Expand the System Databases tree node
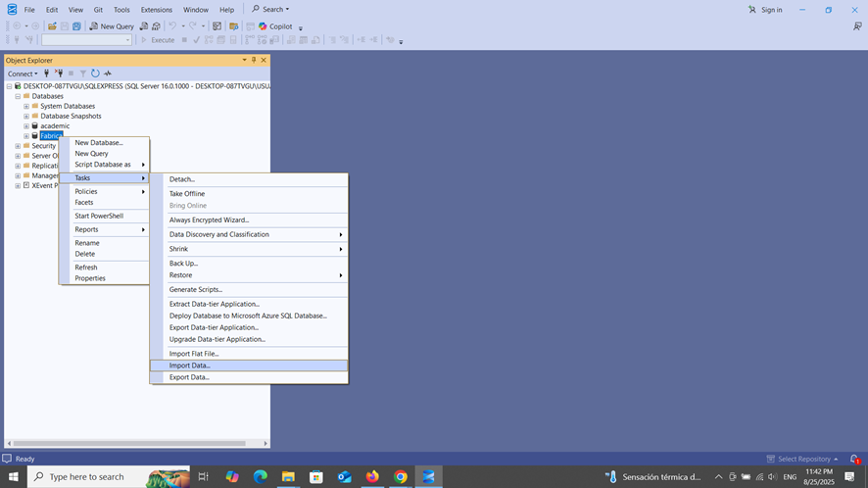Screen dimensions: 868x488 click(x=26, y=106)
